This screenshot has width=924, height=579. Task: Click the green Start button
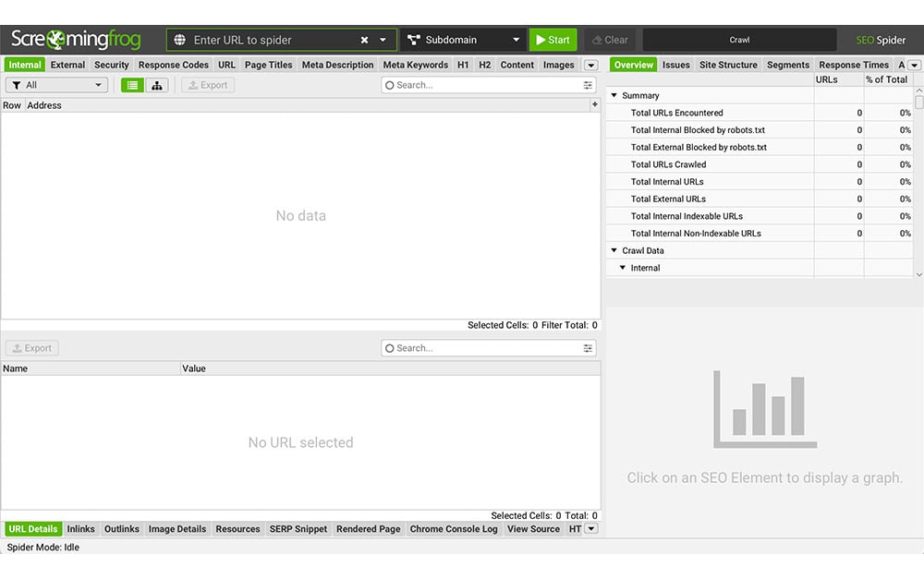click(x=553, y=39)
